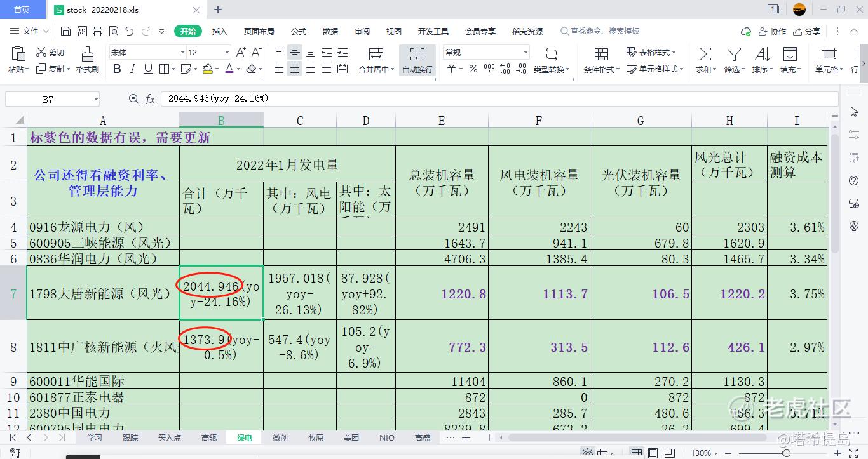The height and width of the screenshot is (459, 868).
Task: Click the increase decimal places icon
Action: pos(506,69)
